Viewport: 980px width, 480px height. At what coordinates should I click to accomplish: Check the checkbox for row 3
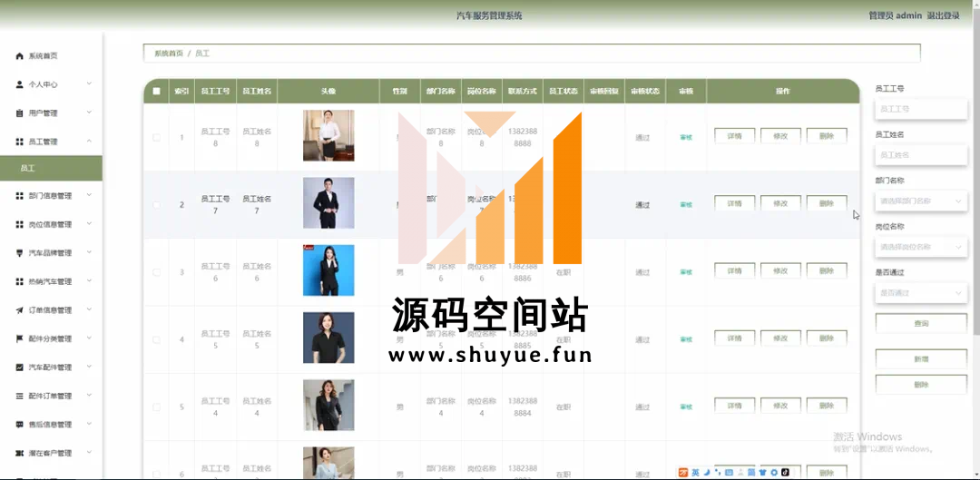156,272
